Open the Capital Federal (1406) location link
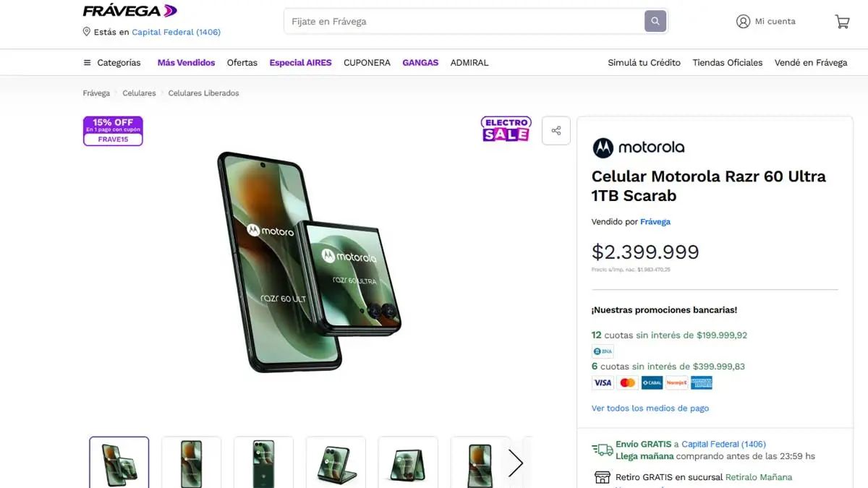The image size is (868, 488). click(176, 32)
